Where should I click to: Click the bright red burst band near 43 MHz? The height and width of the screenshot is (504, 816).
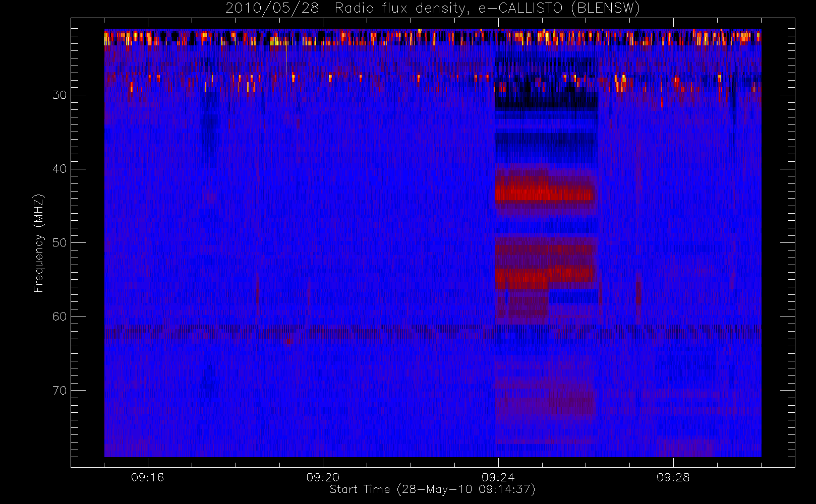pos(545,194)
